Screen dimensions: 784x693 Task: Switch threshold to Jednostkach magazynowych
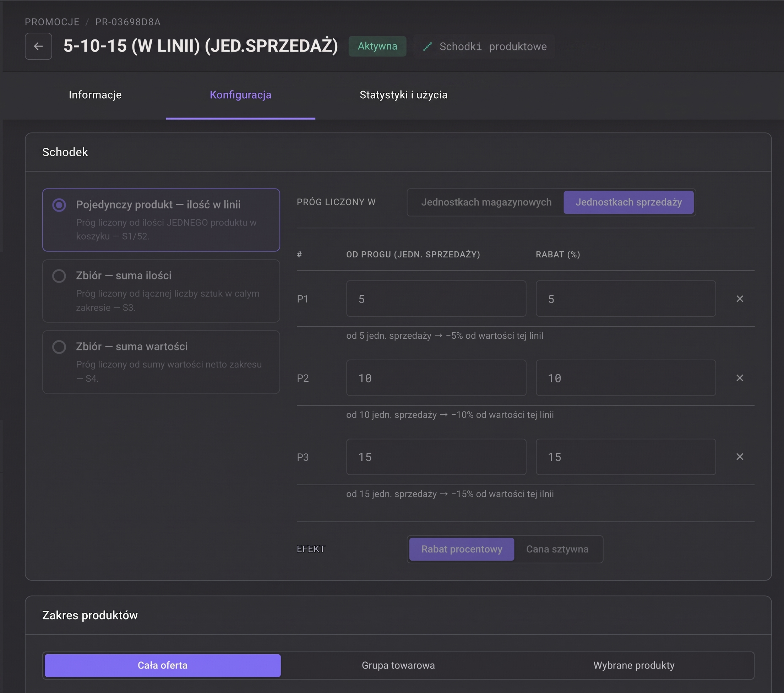click(486, 202)
